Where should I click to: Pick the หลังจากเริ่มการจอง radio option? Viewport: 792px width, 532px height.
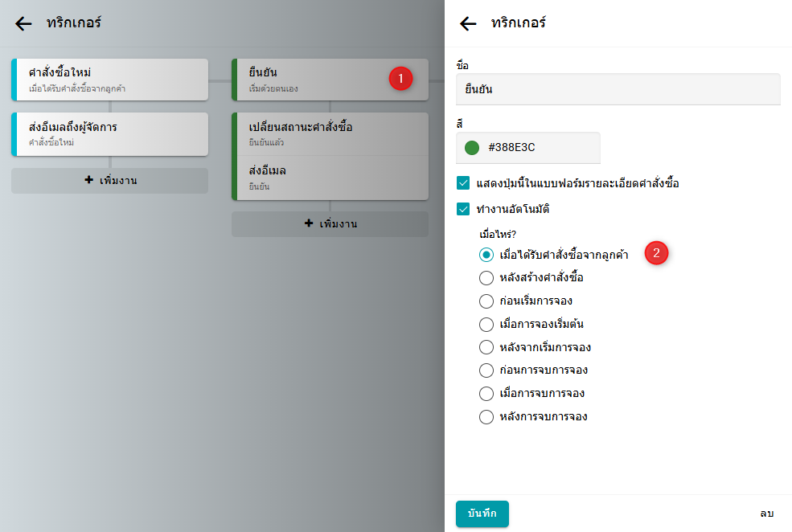click(486, 347)
